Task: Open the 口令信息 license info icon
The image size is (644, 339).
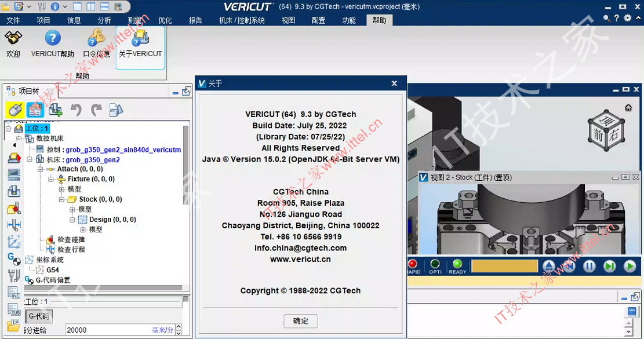Action: click(97, 38)
